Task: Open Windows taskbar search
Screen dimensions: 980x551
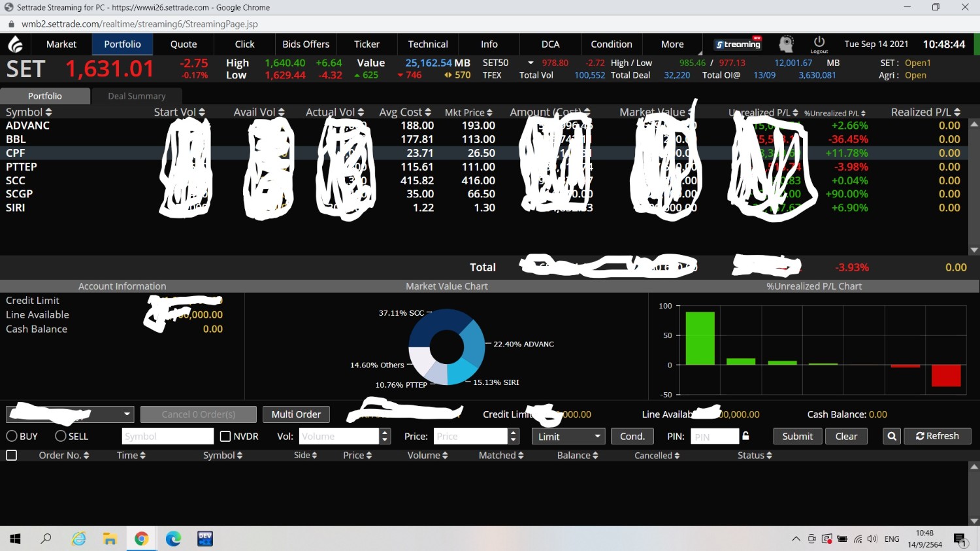Action: click(x=46, y=539)
